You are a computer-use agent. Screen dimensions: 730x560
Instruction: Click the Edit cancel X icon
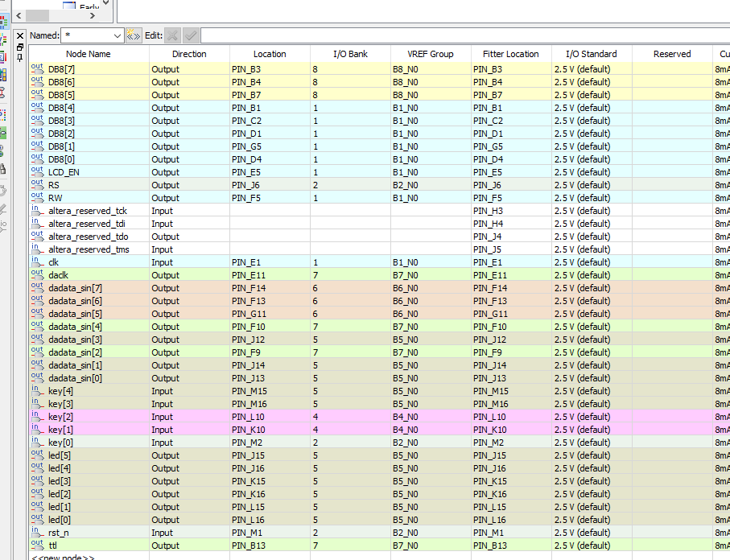pos(172,35)
